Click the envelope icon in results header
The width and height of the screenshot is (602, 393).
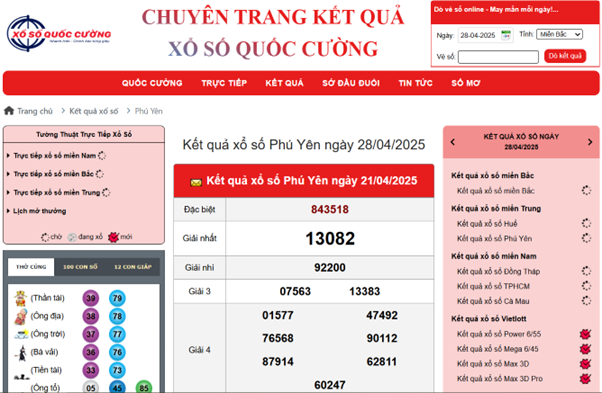pyautogui.click(x=196, y=182)
